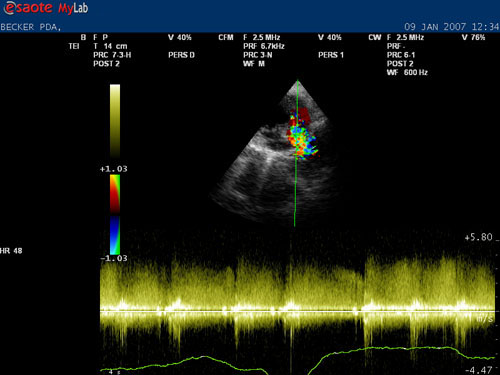The image size is (500, 375).
Task: Select the BECKER PDA patient name
Action: click(31, 27)
